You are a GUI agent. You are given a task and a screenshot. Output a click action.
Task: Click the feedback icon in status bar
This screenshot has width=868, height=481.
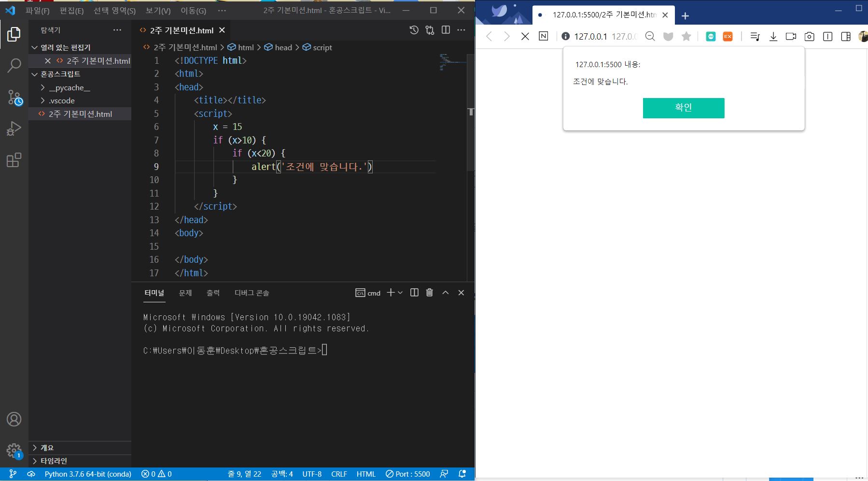coord(444,474)
